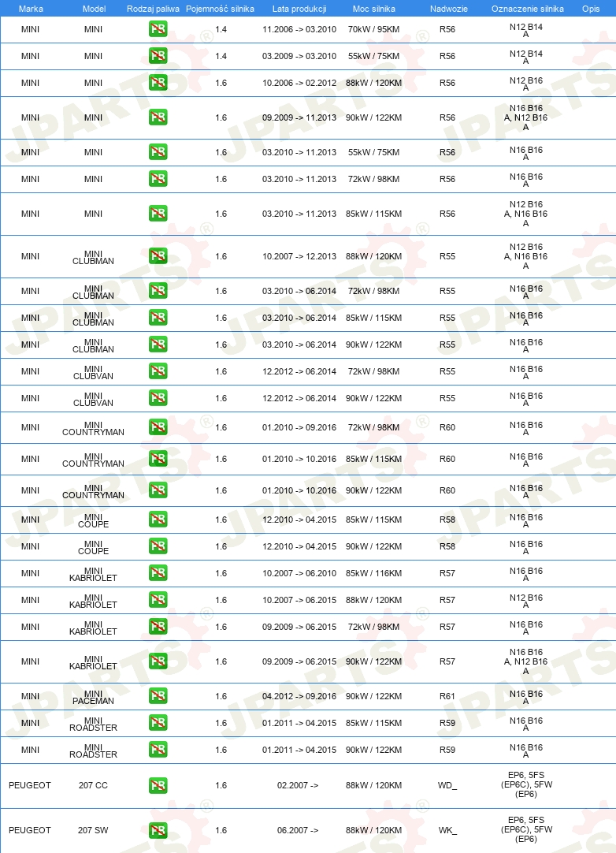This screenshot has height=853, width=616.
Task: Click fuel icon in Countryman 90kW / 122KM row
Action: click(x=158, y=490)
